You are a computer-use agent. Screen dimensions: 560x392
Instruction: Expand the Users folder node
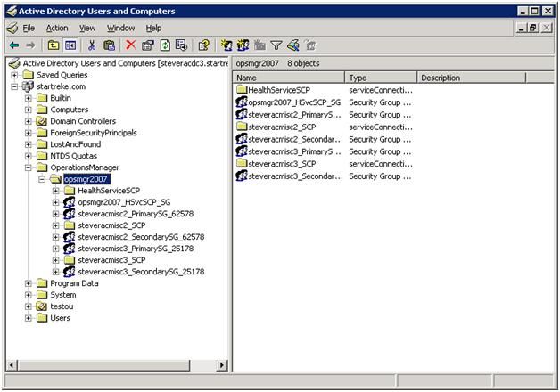[29, 318]
